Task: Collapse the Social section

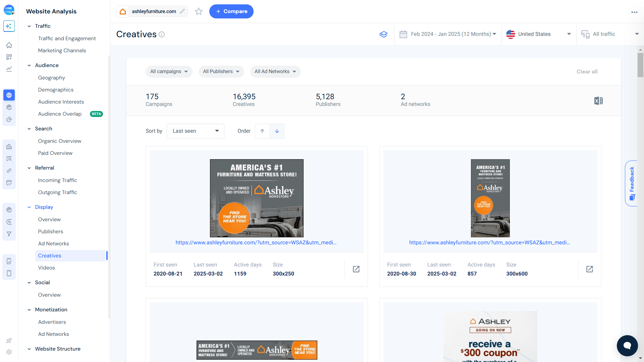Action: pos(29,283)
